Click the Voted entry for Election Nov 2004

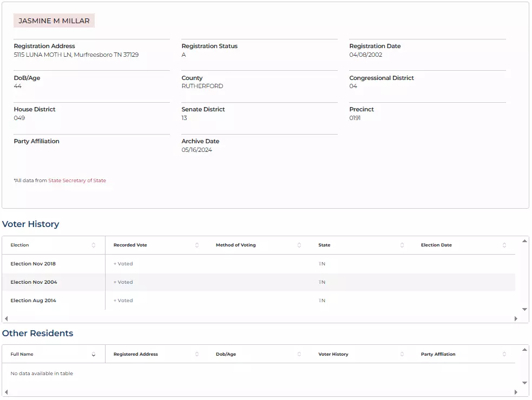click(x=123, y=282)
